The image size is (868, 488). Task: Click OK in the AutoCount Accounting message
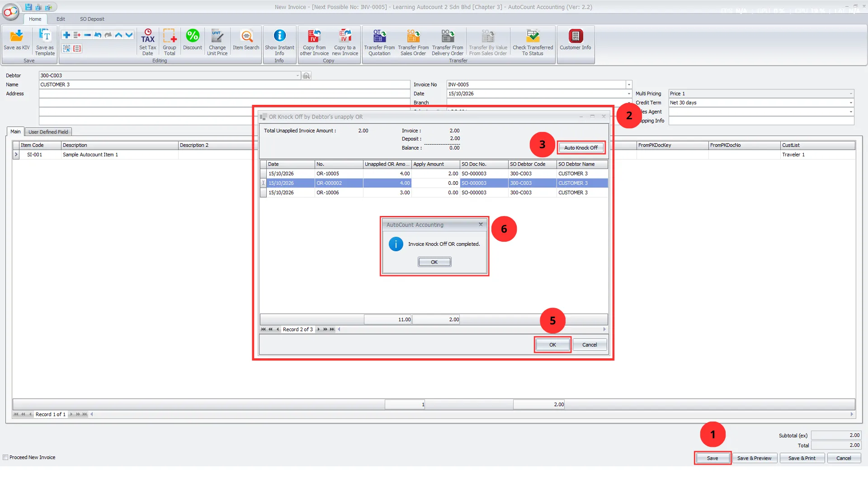click(x=434, y=262)
